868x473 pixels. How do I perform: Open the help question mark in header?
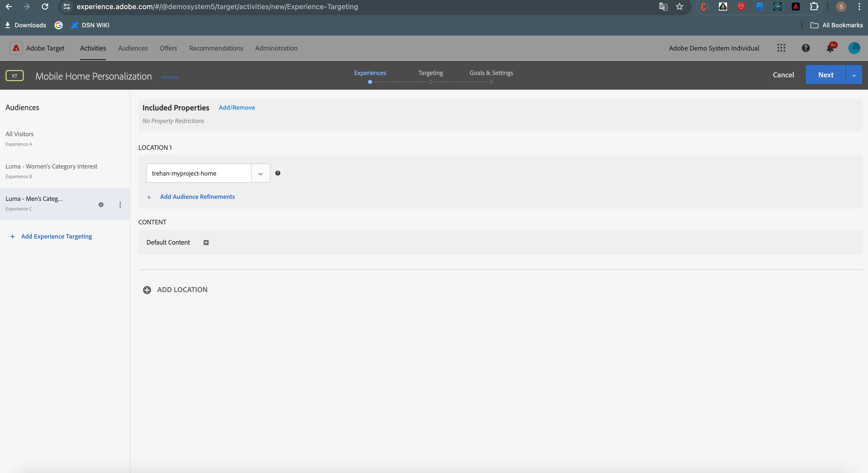pyautogui.click(x=805, y=48)
